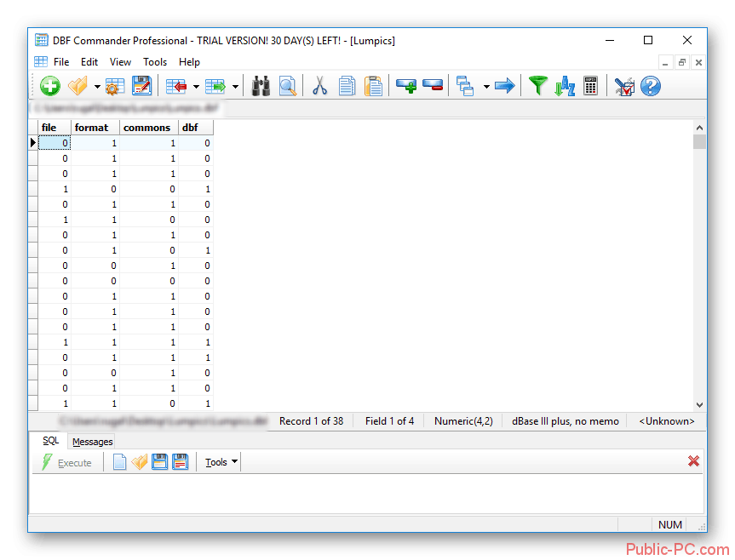The height and width of the screenshot is (560, 735).
Task: Click the green funnel Filter icon
Action: (537, 86)
